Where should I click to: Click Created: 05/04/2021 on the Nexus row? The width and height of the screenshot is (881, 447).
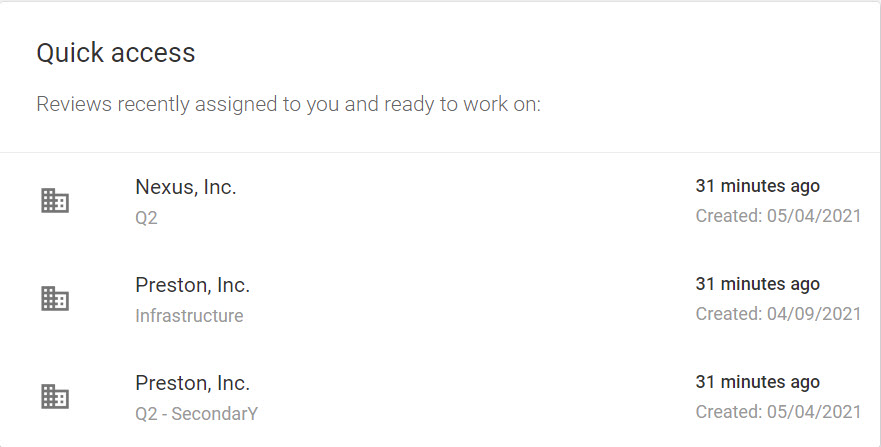tap(778, 216)
